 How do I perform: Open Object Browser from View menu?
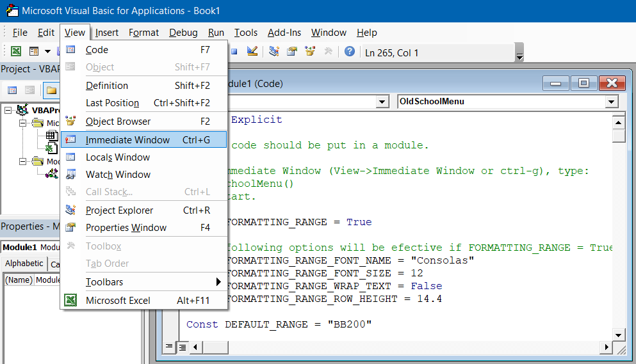(144, 121)
